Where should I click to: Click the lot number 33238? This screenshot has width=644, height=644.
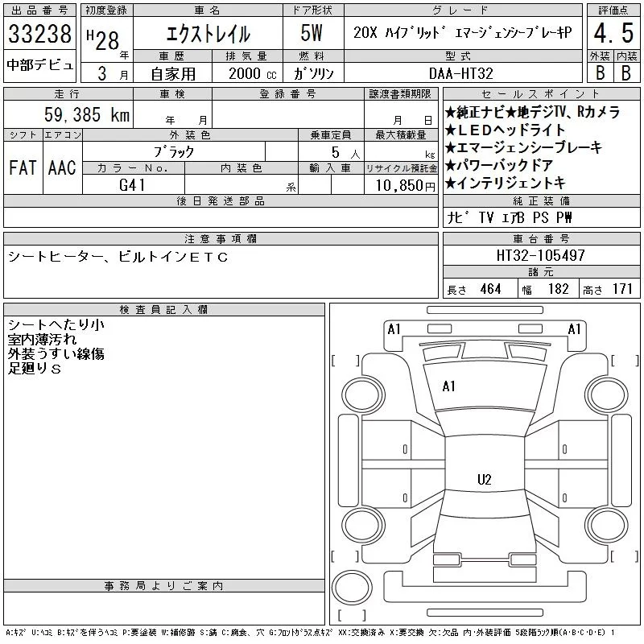[x=39, y=34]
